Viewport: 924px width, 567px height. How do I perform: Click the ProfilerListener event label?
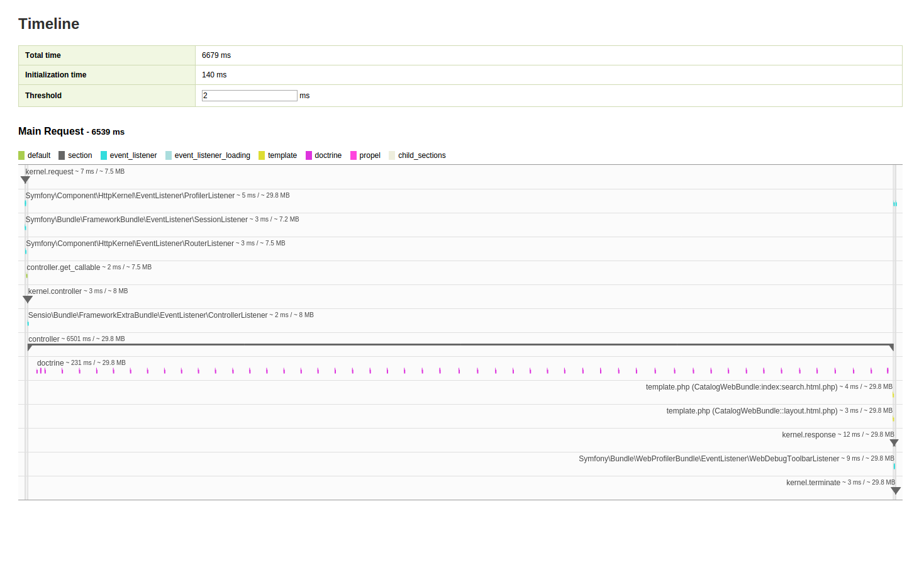tap(130, 196)
